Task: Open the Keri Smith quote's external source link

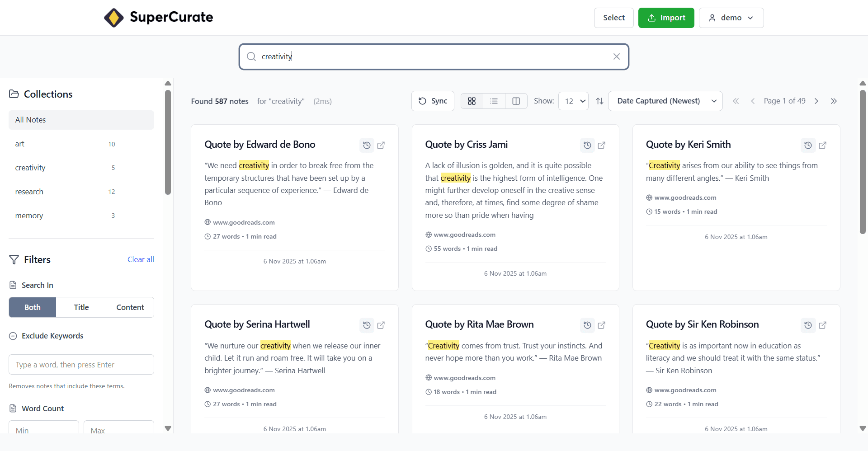Action: 823,145
